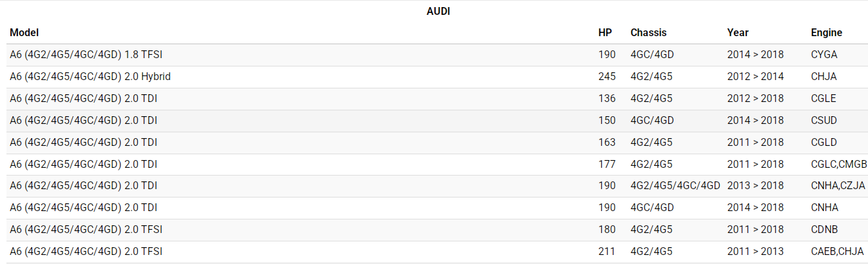Click the 245 HP value cell

606,77
